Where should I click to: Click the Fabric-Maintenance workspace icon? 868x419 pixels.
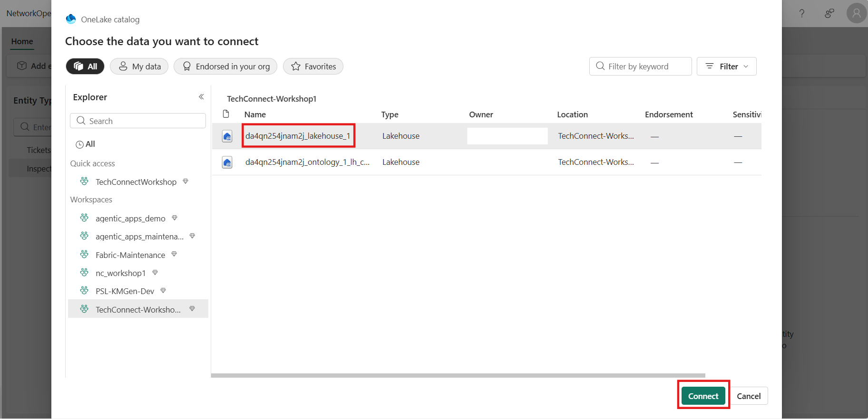coord(84,254)
